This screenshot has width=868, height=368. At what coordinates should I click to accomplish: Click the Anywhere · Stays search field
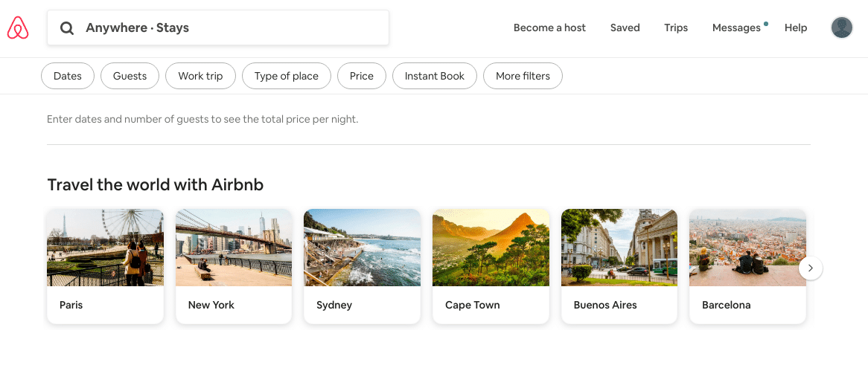218,28
